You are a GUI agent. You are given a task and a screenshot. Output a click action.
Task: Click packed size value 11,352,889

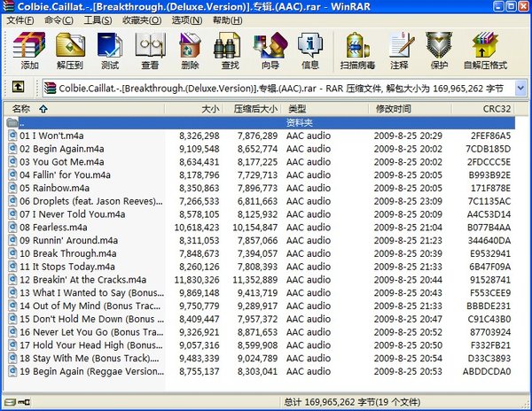255,280
